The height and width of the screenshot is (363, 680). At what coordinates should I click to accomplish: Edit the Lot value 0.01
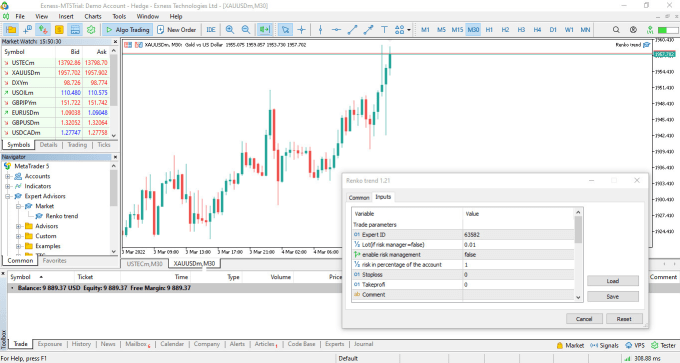(519, 245)
